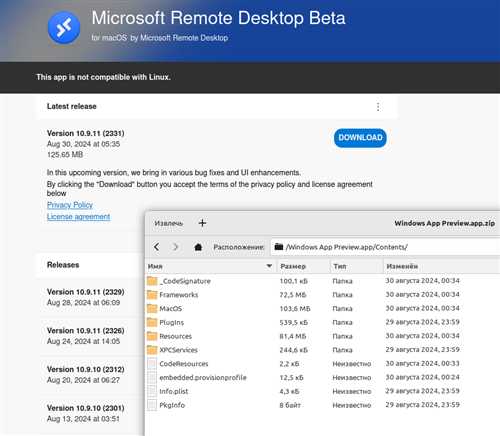This screenshot has height=436, width=500.
Task: Select release Version 10.9.11 (2329)
Action: (x=86, y=297)
